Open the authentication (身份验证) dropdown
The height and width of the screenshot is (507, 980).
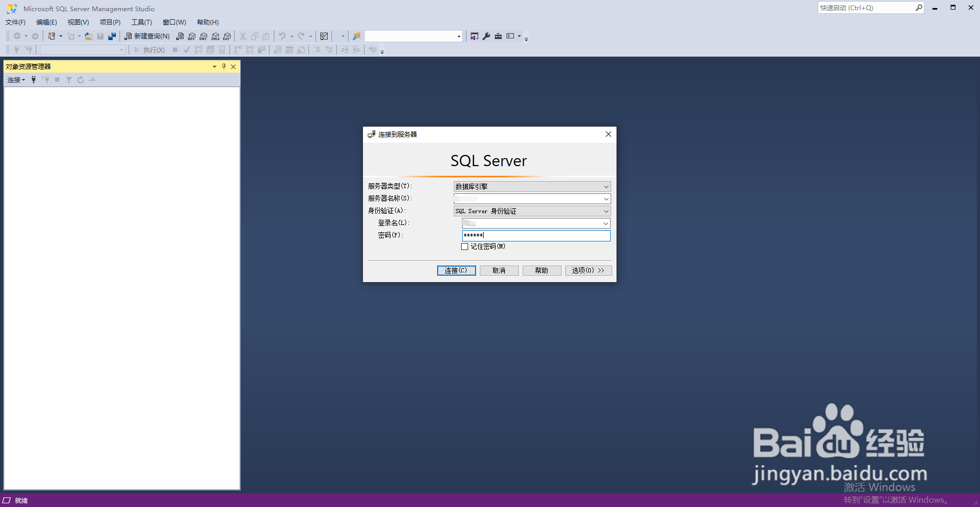(606, 211)
